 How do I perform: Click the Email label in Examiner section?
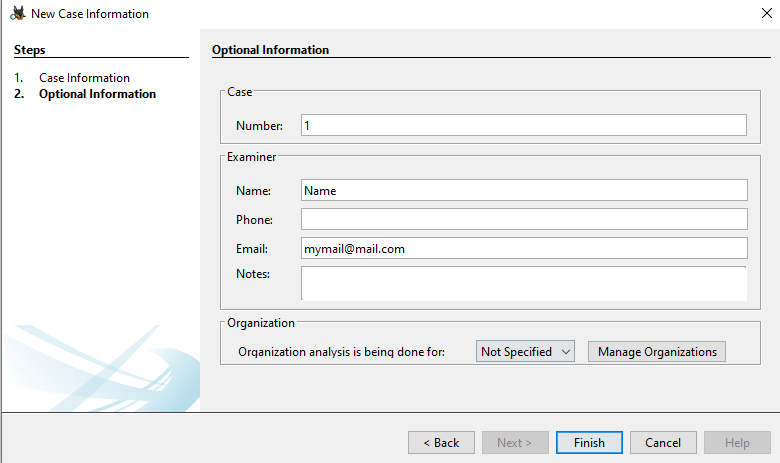tap(252, 249)
